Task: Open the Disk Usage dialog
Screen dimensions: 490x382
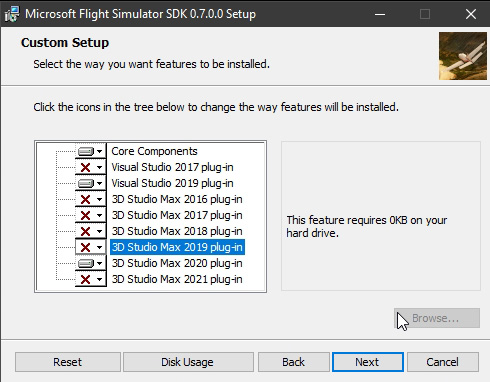Action: point(188,362)
